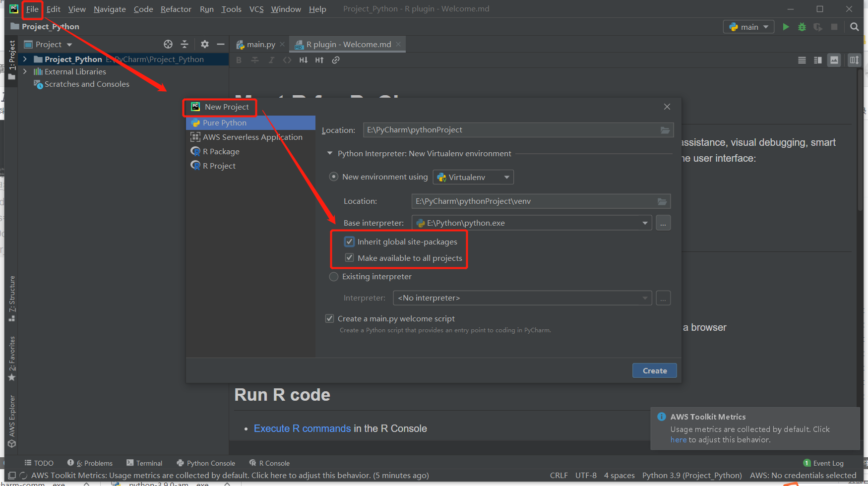
Task: Open the File menu
Action: click(32, 9)
